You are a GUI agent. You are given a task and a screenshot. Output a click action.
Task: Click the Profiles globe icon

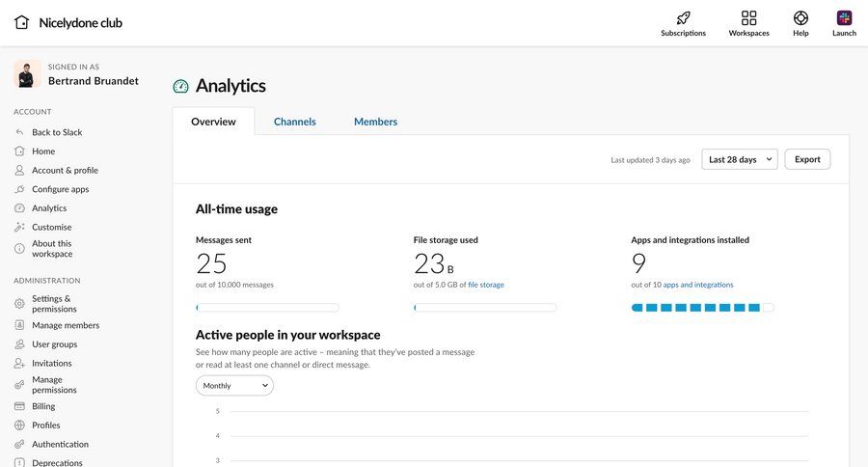coord(19,425)
